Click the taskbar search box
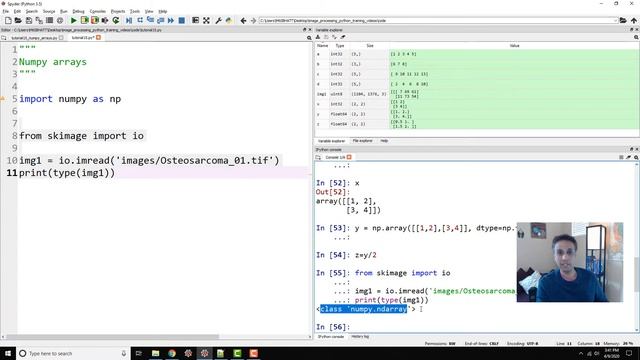This screenshot has height=360, width=640. click(x=73, y=353)
